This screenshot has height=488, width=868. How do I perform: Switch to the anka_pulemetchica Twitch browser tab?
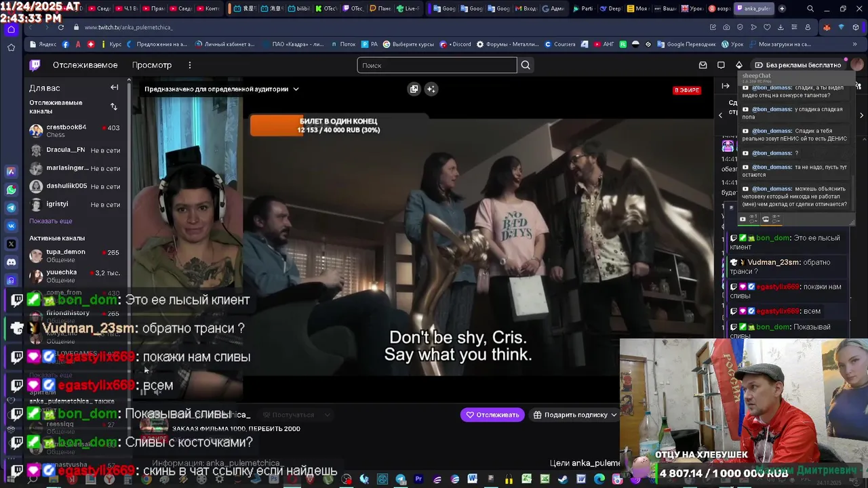click(753, 9)
